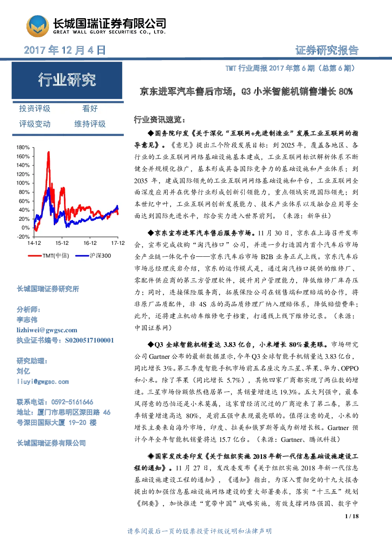Image resolution: width=392 pixels, height=555 pixels.
Task: Click the 证券研究报告 heading
Action: (x=327, y=50)
